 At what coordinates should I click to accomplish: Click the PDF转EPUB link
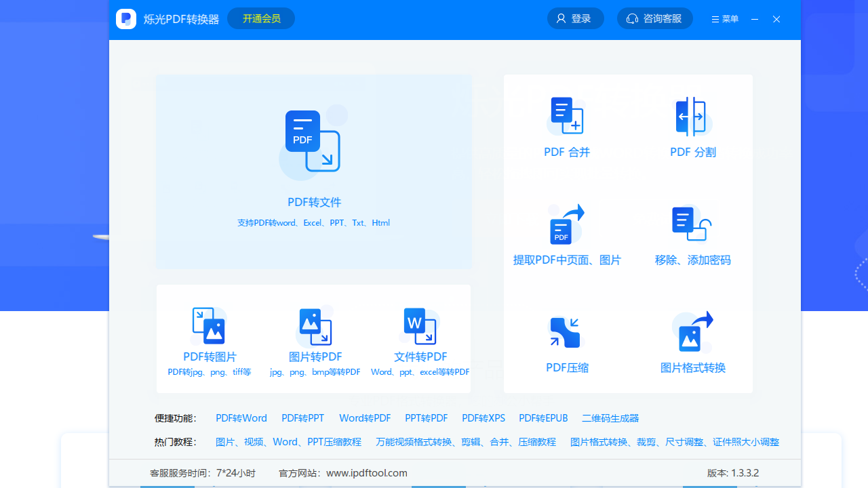pyautogui.click(x=543, y=418)
